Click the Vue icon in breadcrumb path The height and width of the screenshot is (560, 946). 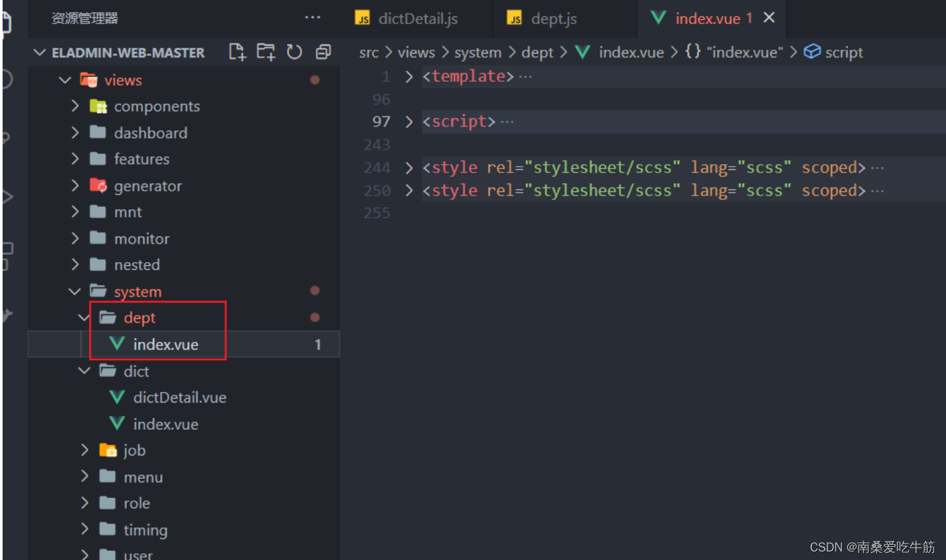click(583, 52)
